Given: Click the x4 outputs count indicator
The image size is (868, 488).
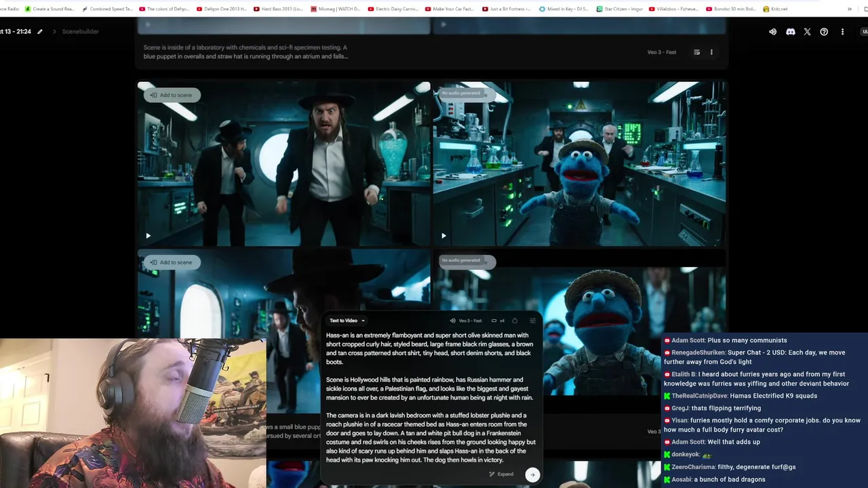Looking at the screenshot, I should pos(498,321).
